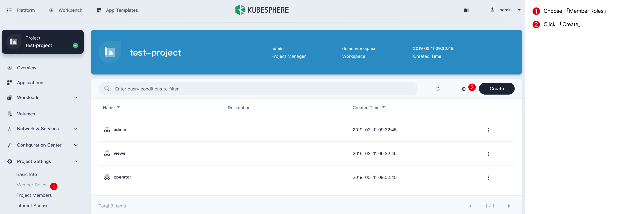Open Applications in sidebar
The height and width of the screenshot is (214, 644).
pos(30,82)
